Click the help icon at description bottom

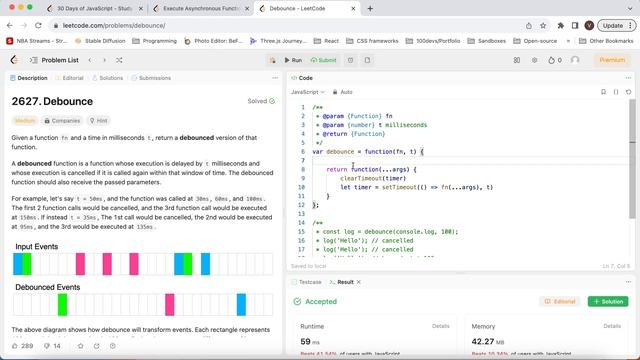(x=112, y=346)
